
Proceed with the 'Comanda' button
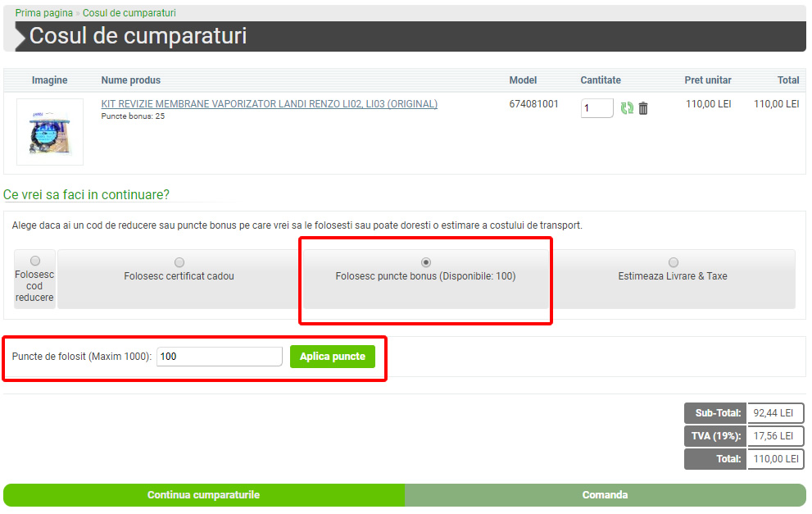[605, 495]
